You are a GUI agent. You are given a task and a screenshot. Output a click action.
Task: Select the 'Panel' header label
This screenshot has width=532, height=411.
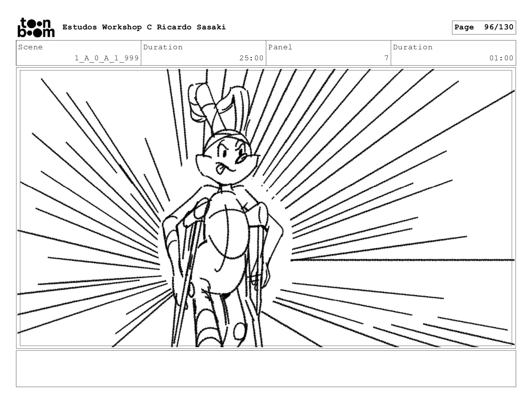coord(280,47)
